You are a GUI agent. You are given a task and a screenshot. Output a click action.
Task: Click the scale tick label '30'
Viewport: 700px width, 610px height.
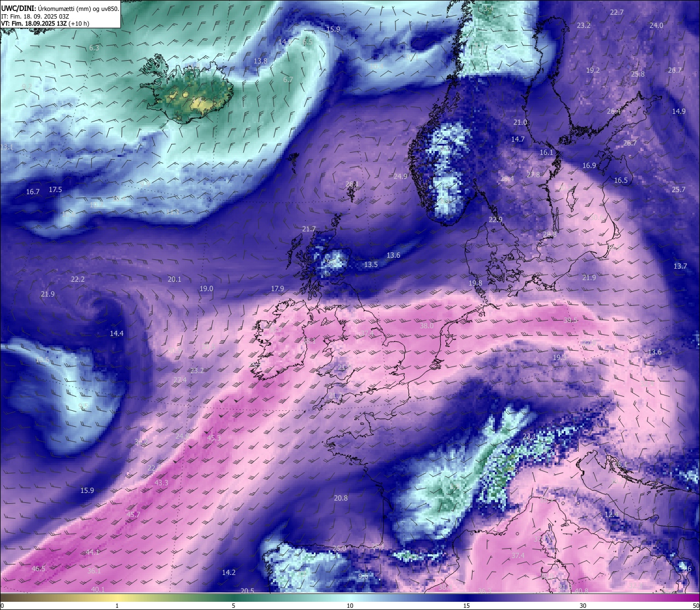pyautogui.click(x=583, y=606)
